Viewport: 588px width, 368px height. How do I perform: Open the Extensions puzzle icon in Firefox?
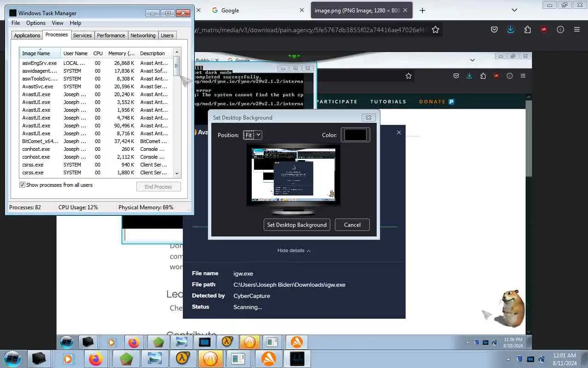tap(527, 29)
